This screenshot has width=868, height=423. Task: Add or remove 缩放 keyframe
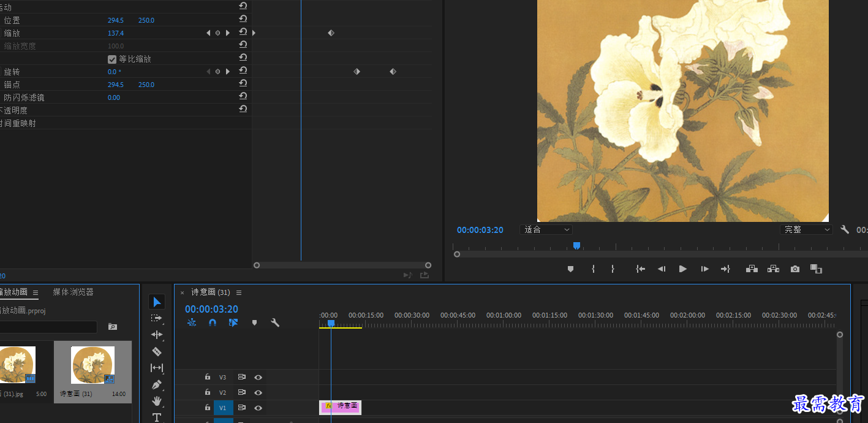point(217,32)
